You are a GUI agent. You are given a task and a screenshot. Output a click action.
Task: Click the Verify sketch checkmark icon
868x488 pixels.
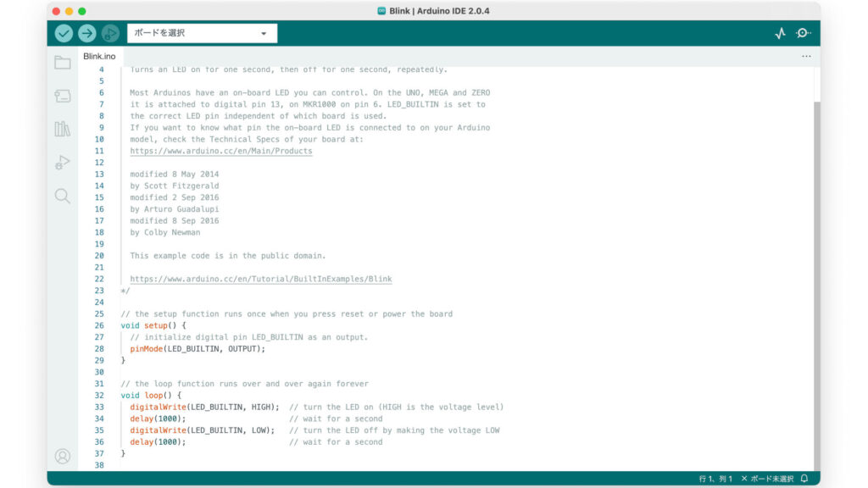(x=63, y=32)
